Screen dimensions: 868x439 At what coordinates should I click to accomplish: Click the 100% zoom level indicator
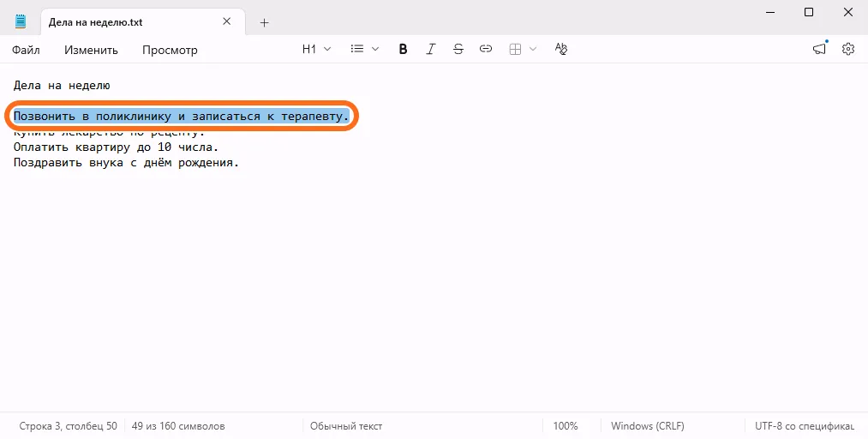click(x=566, y=426)
